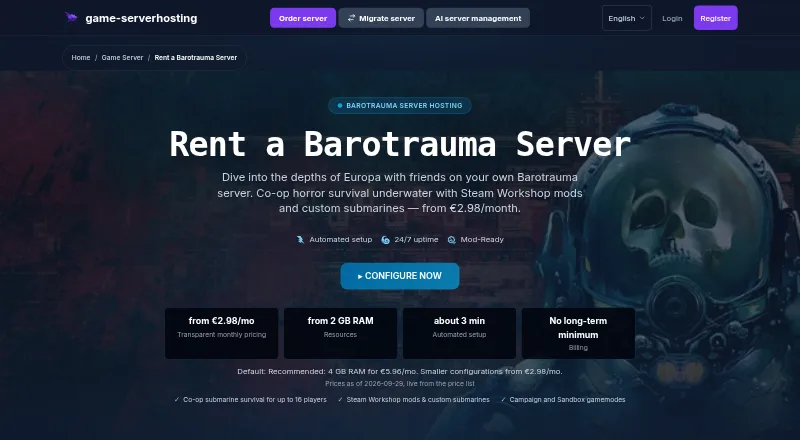Click Co-op submarine survival feature text
Viewport: 800px width, 440px height.
tap(255, 400)
